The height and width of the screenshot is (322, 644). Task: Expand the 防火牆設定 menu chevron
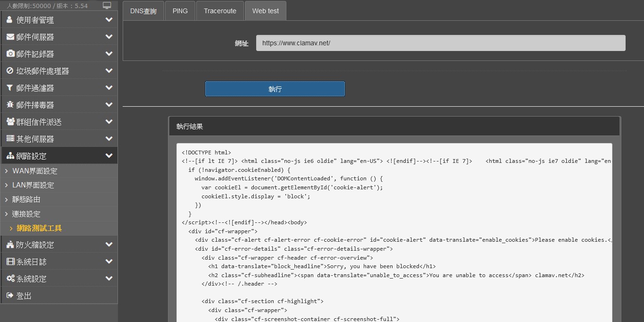pos(109,245)
